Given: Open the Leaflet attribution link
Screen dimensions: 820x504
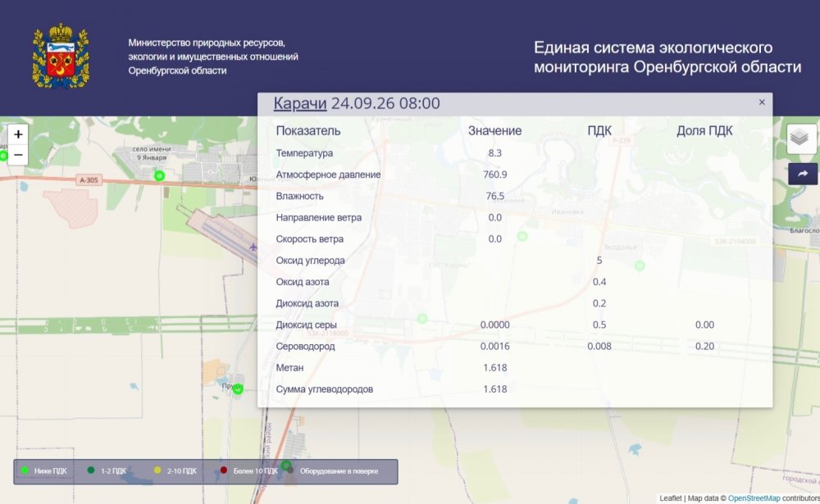Looking at the screenshot, I should point(671,498).
